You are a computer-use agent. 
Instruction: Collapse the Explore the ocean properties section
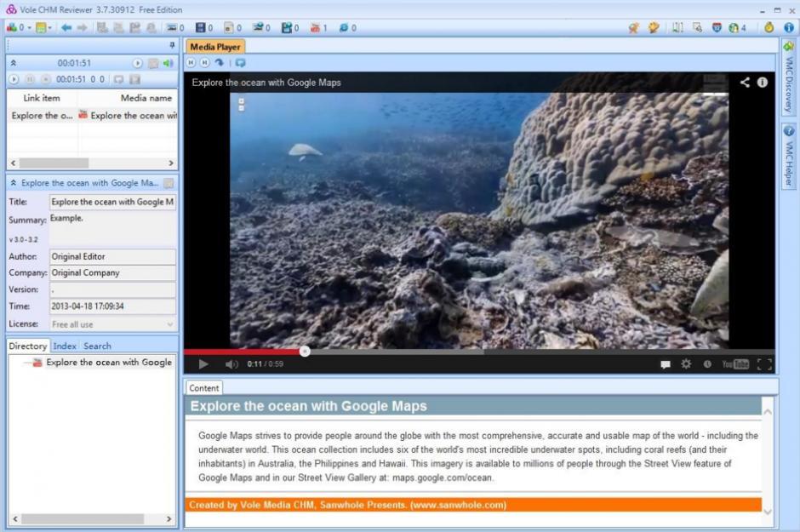click(14, 183)
